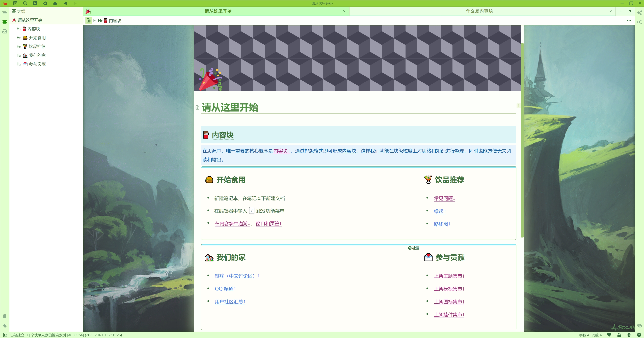Click the heart sponsor icon in status bar
The width and height of the screenshot is (644, 338).
click(x=609, y=335)
